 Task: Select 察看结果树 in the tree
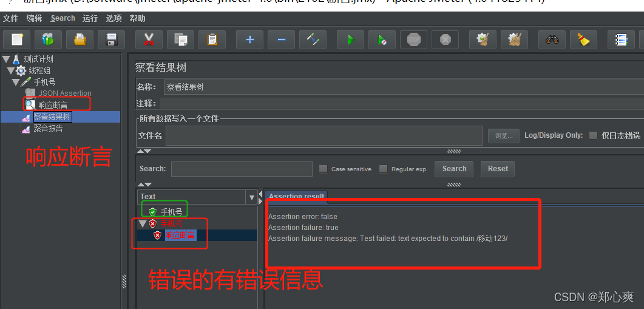coord(52,117)
